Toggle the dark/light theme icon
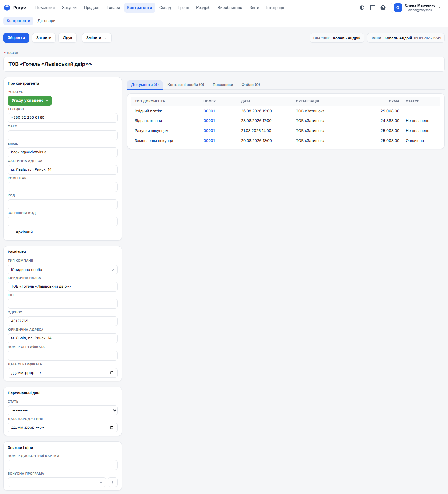The height and width of the screenshot is (494, 448). 362,8
